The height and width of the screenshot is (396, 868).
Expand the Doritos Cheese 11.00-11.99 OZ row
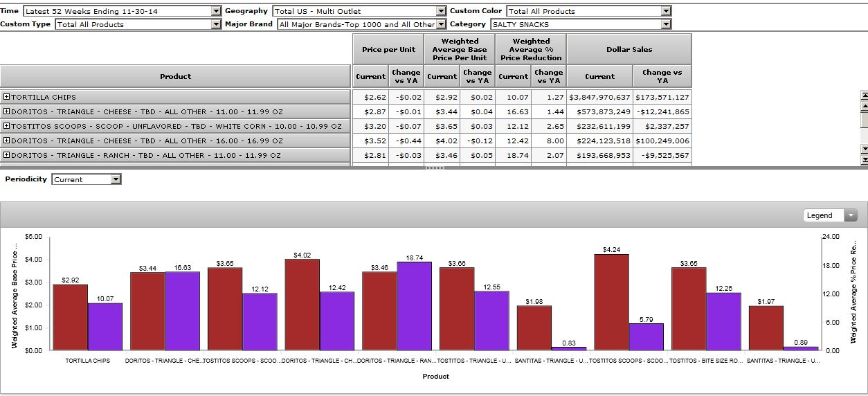[6, 112]
